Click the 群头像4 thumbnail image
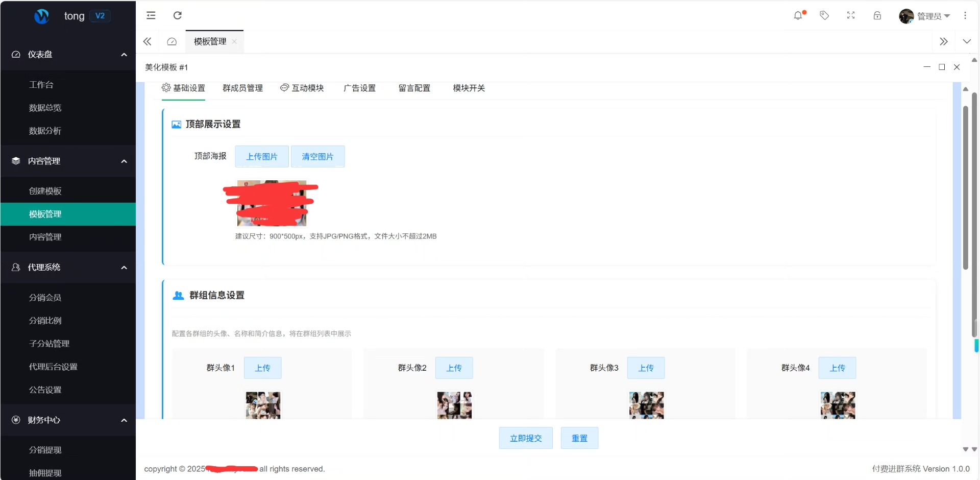This screenshot has width=980, height=480. 838,405
